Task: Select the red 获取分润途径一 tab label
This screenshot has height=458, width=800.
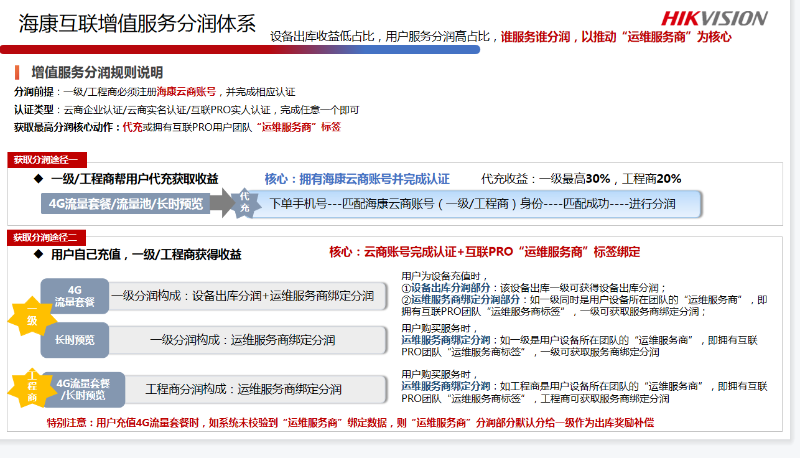Action: pos(45,160)
